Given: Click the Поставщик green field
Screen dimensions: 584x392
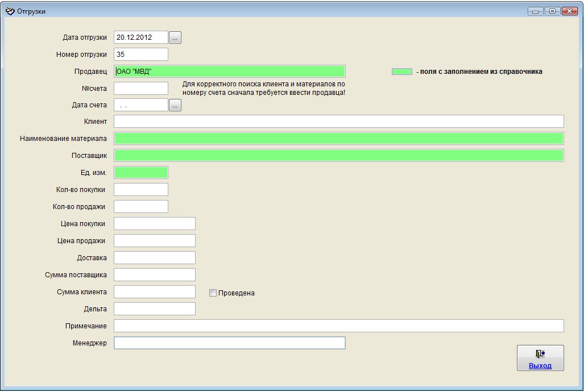Looking at the screenshot, I should click(338, 156).
